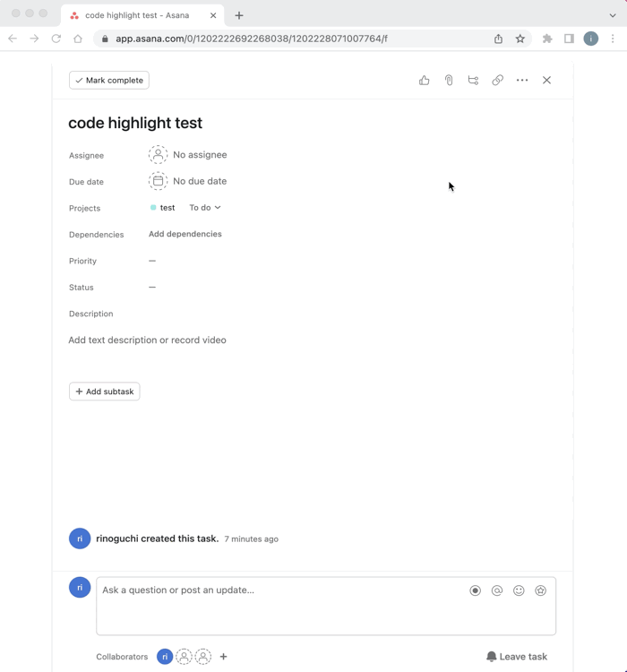The image size is (627, 672).
Task: Share this page with the share icon
Action: [498, 39]
